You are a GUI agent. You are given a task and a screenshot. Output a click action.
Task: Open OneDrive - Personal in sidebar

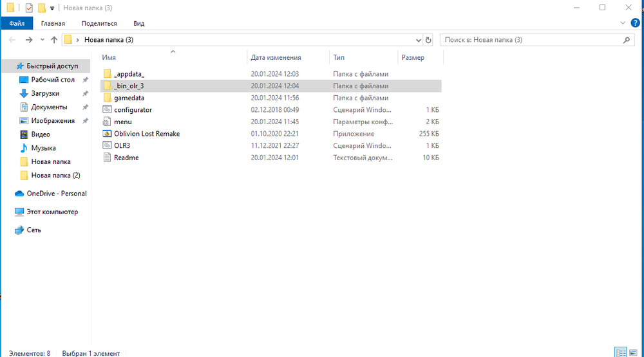(57, 193)
